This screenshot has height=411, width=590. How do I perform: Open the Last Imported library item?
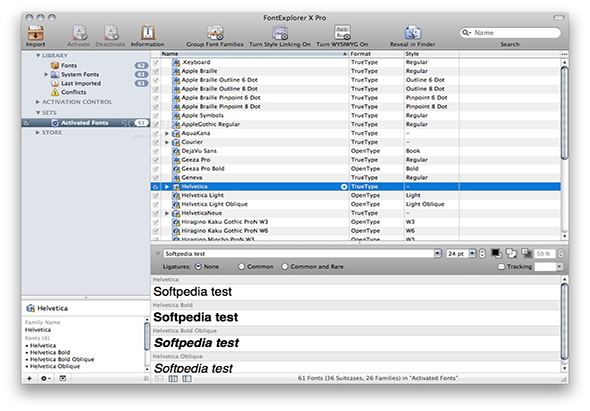(x=81, y=83)
